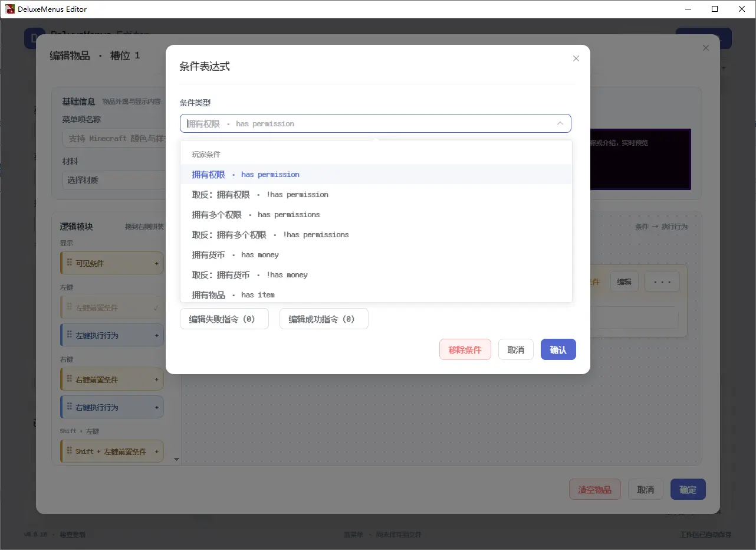The image size is (756, 550).
Task: Click the drag handle of 可见条件 module
Action: [70, 263]
